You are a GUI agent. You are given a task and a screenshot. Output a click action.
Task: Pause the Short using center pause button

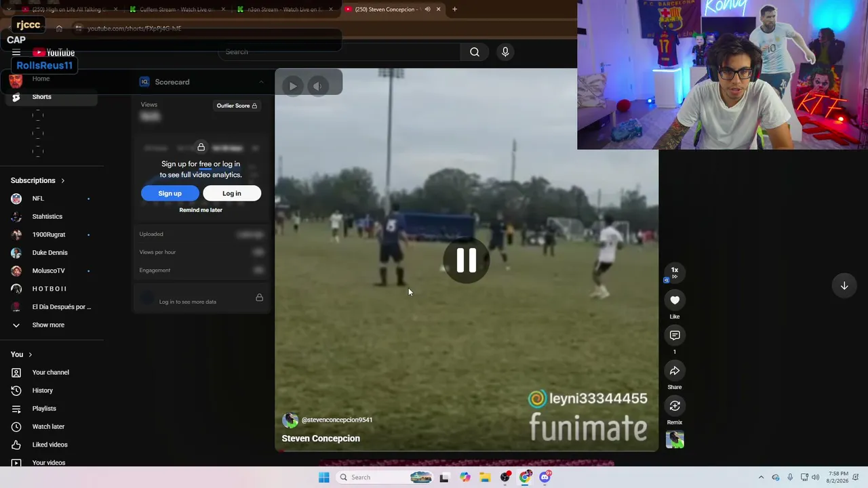(x=467, y=260)
